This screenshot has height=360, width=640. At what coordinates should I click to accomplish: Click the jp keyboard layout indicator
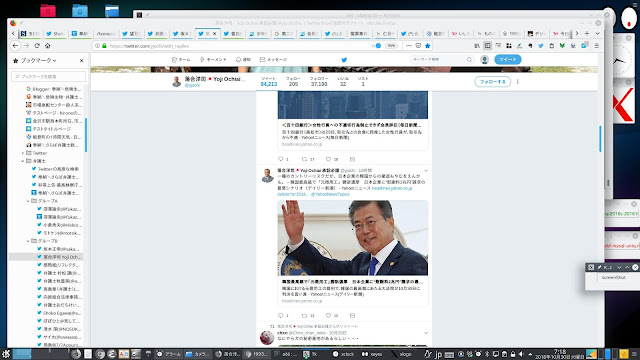pos(438,354)
